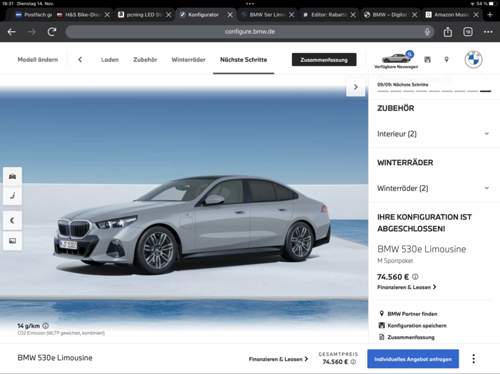Click BMW Partner finden link
Screen dimensions: 500x374
pyautogui.click(x=408, y=314)
